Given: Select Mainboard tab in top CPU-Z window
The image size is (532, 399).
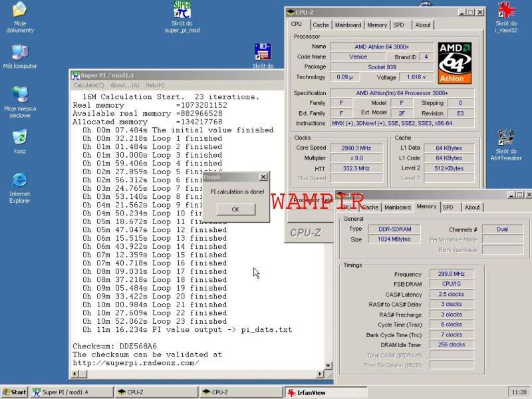Looking at the screenshot, I should (x=348, y=25).
